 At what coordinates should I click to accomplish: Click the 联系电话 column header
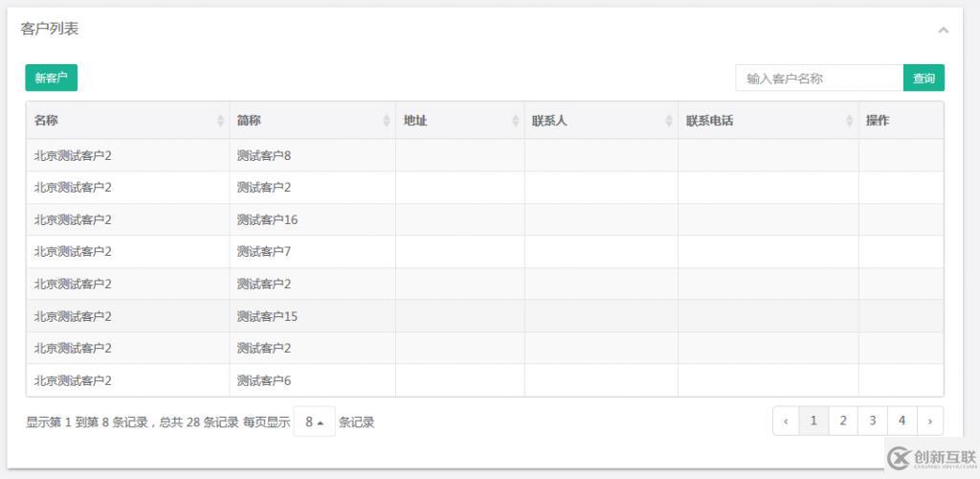pyautogui.click(x=768, y=121)
